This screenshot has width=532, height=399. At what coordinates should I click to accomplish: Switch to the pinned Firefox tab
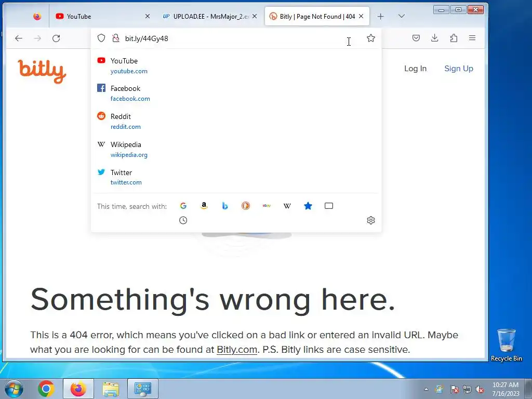37,16
